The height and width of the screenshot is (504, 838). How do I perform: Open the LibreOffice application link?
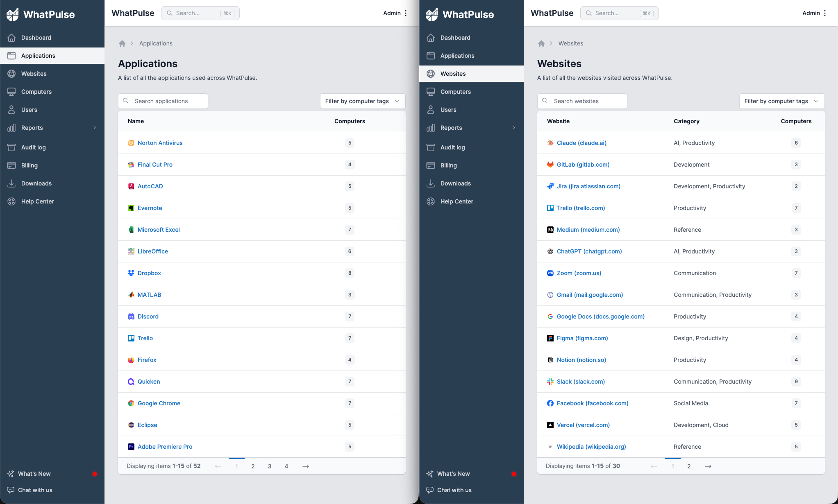pos(153,251)
